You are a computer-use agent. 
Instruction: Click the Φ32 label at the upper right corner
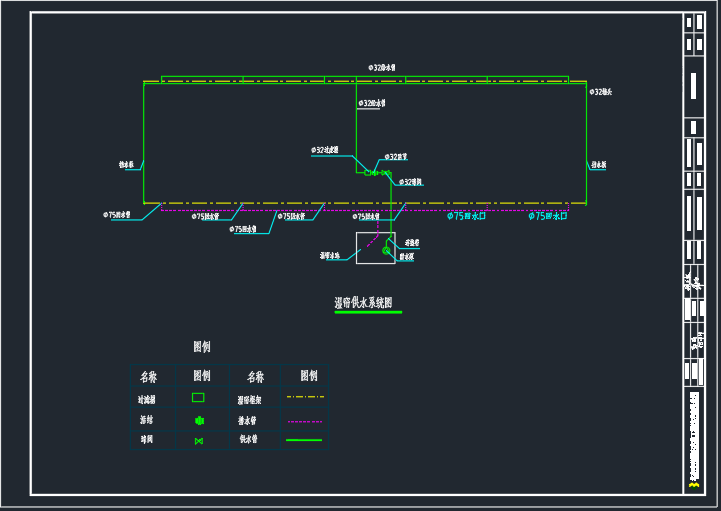(600, 92)
